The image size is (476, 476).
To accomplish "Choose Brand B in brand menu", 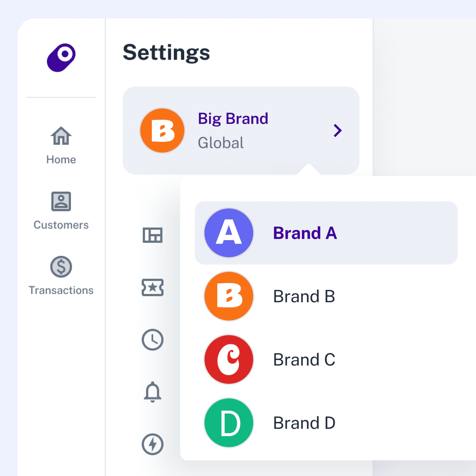I will point(304,296).
